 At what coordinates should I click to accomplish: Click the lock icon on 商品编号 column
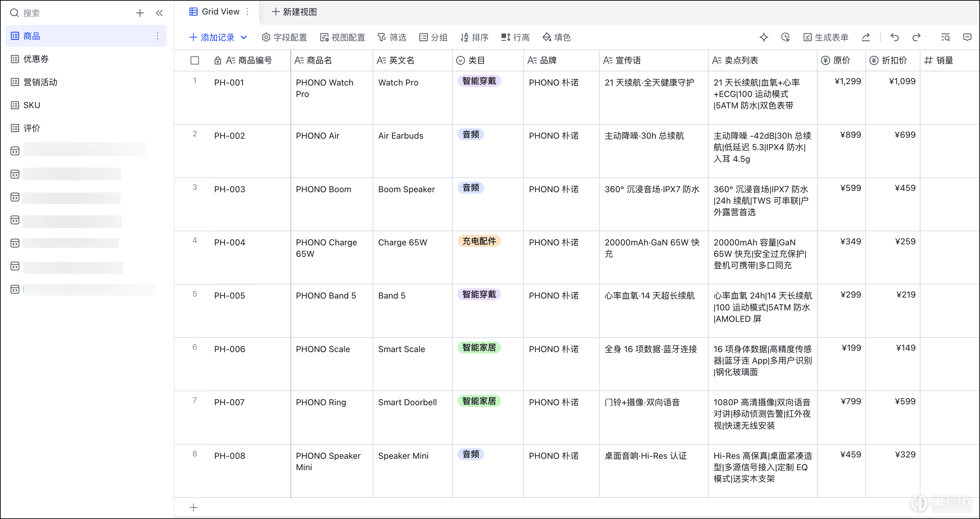click(x=218, y=61)
